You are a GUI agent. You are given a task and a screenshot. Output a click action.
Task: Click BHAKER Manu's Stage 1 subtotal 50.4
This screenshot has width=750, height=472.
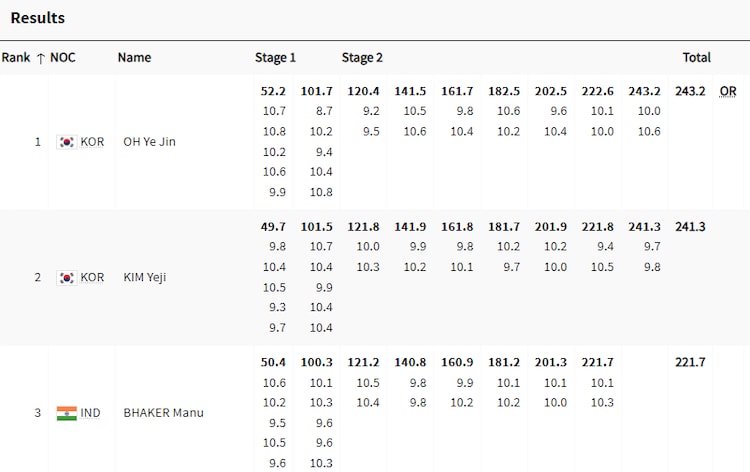pos(274,362)
